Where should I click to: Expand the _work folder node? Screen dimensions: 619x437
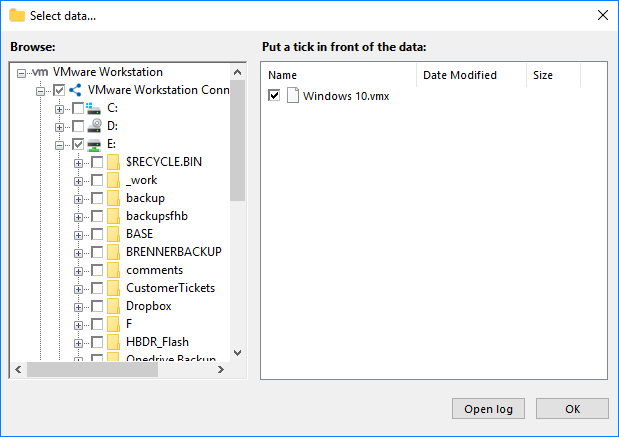[78, 181]
